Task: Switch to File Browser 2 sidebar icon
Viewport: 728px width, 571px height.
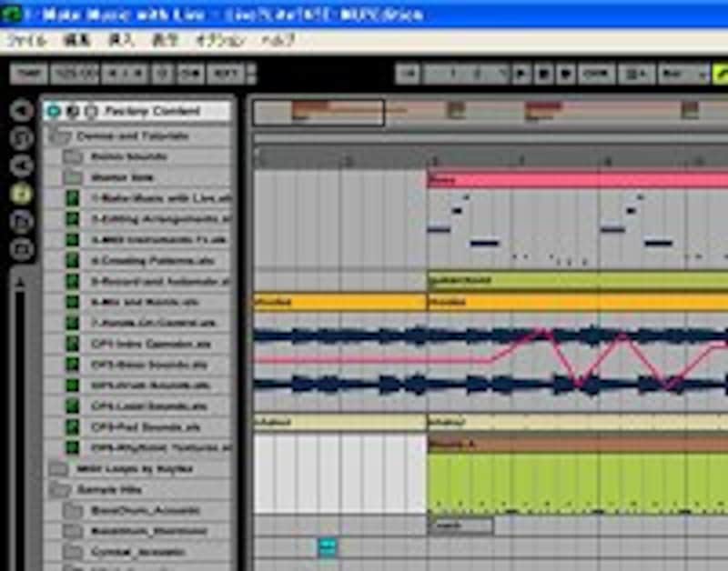Action: [22, 222]
